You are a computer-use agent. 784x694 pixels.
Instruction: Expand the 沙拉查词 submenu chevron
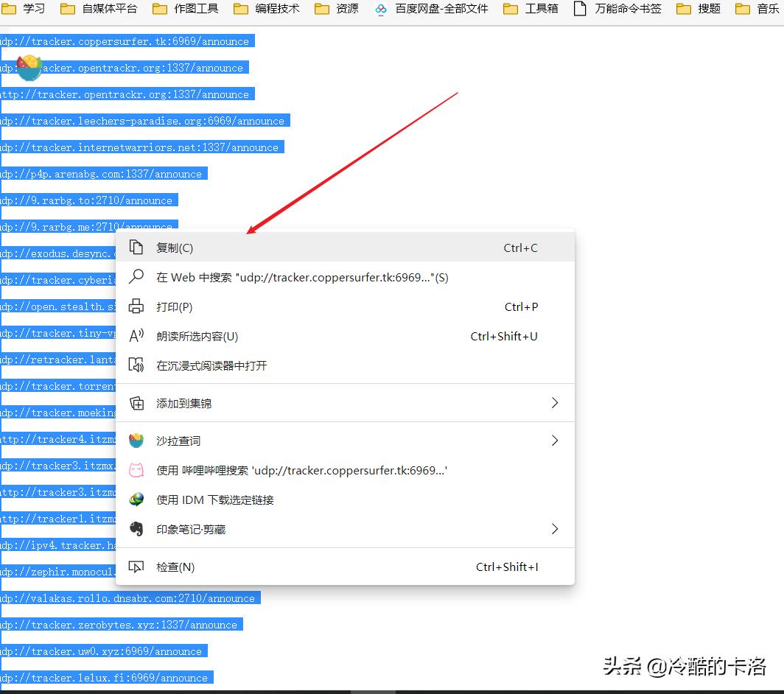[x=555, y=440]
